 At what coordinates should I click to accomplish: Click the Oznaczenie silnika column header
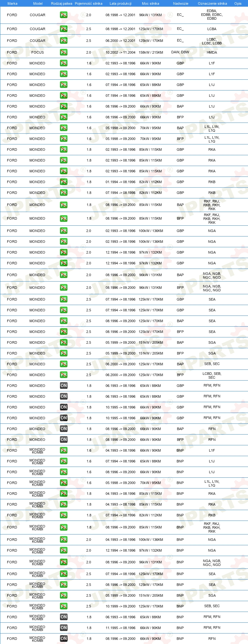click(x=212, y=3)
